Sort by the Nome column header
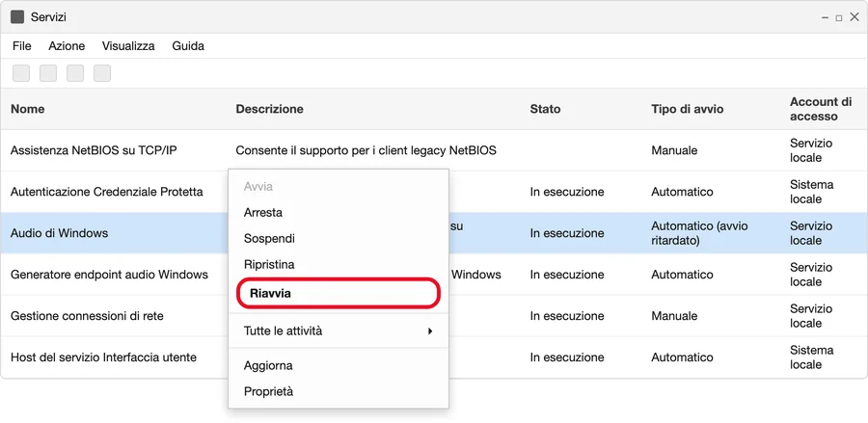This screenshot has height=423, width=868. tap(28, 109)
